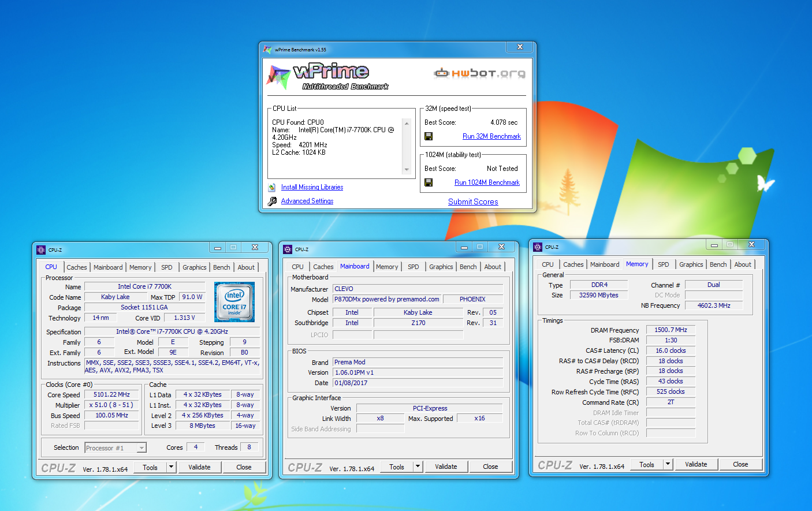Click the DRAM Frequency value 1500.7 MHz
Viewport: 812px width, 511px height.
(671, 330)
